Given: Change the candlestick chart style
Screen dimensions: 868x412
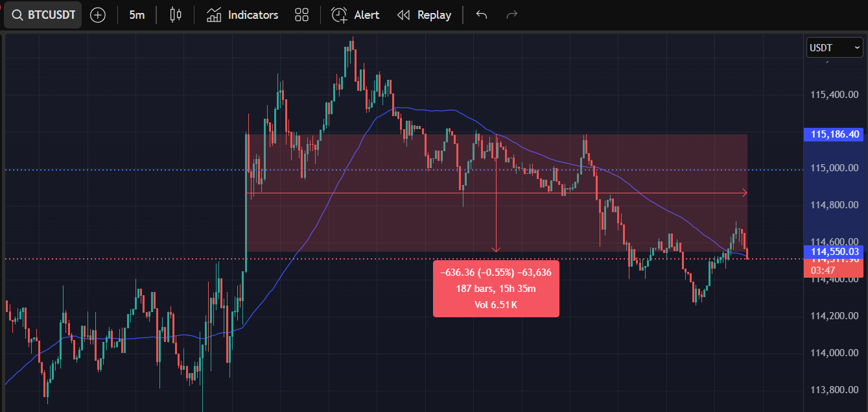Looking at the screenshot, I should point(175,15).
